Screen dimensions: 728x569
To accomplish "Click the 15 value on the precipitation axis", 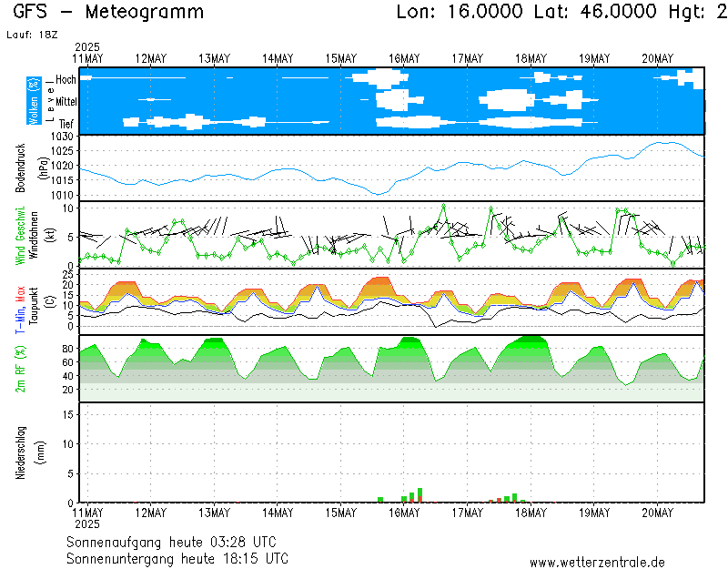I will tap(68, 414).
